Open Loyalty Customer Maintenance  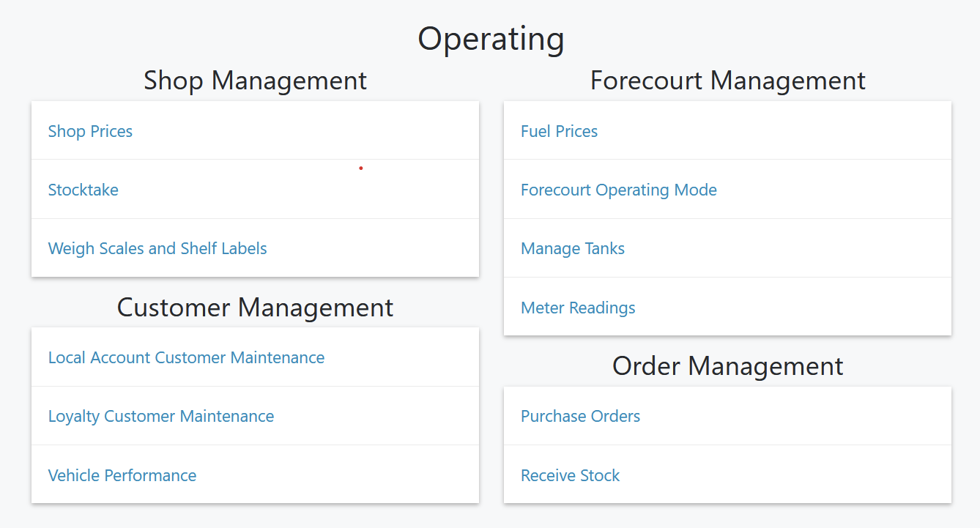click(161, 416)
